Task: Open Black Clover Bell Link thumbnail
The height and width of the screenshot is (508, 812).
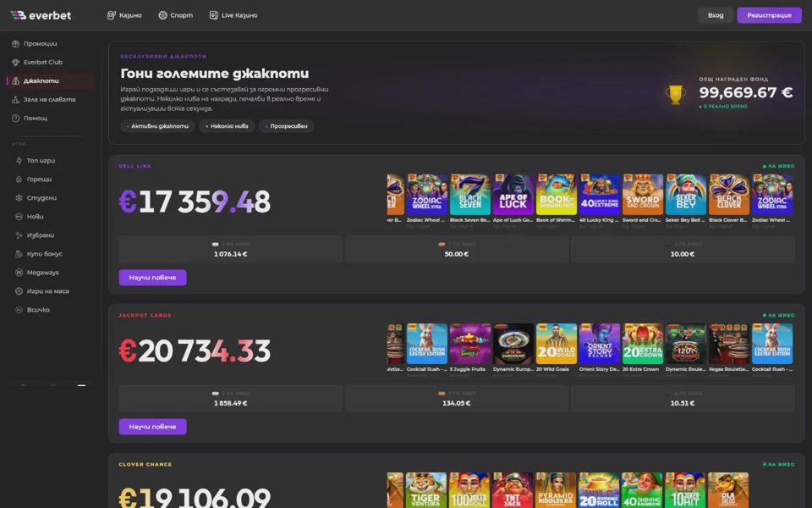Action: click(728, 195)
